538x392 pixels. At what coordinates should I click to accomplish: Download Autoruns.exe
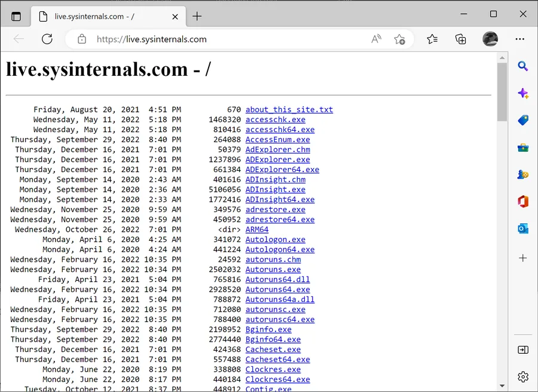tap(273, 269)
